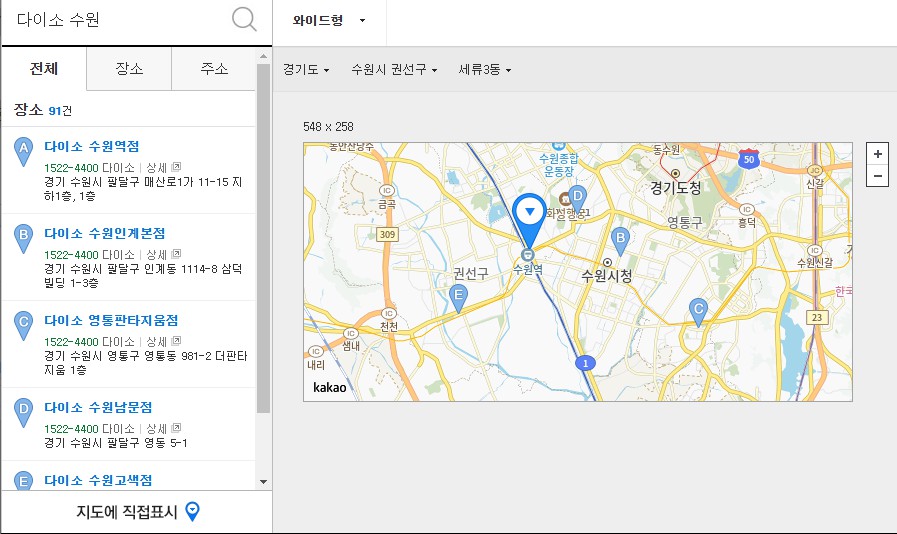Zoom in the map with plus button

tap(878, 154)
